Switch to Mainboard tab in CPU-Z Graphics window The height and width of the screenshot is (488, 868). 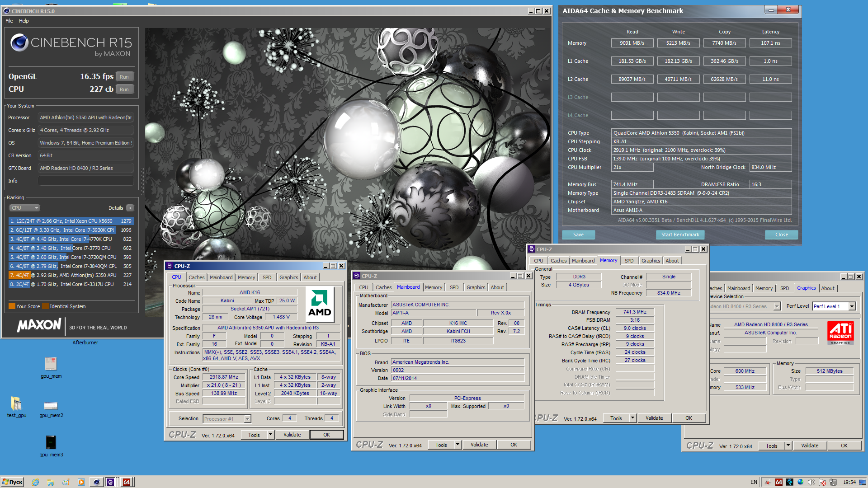tap(739, 288)
